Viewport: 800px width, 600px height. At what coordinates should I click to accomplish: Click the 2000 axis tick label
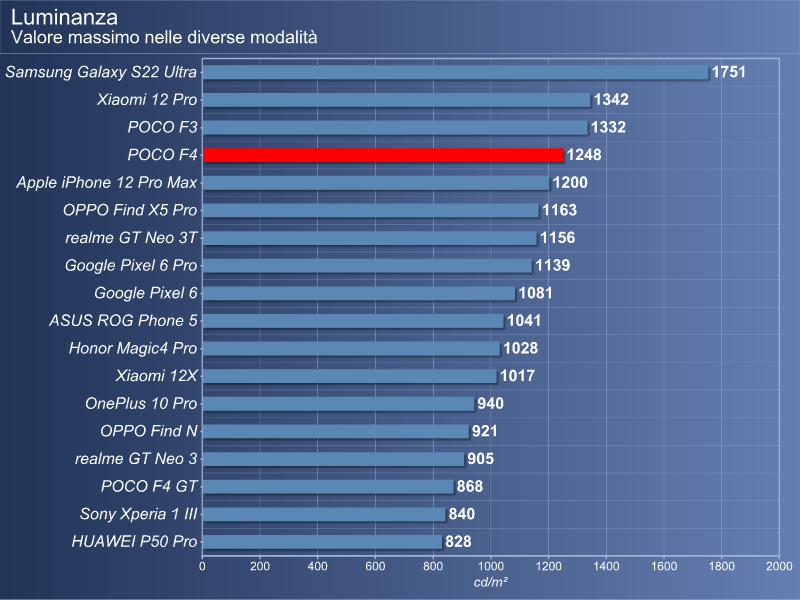(x=779, y=566)
